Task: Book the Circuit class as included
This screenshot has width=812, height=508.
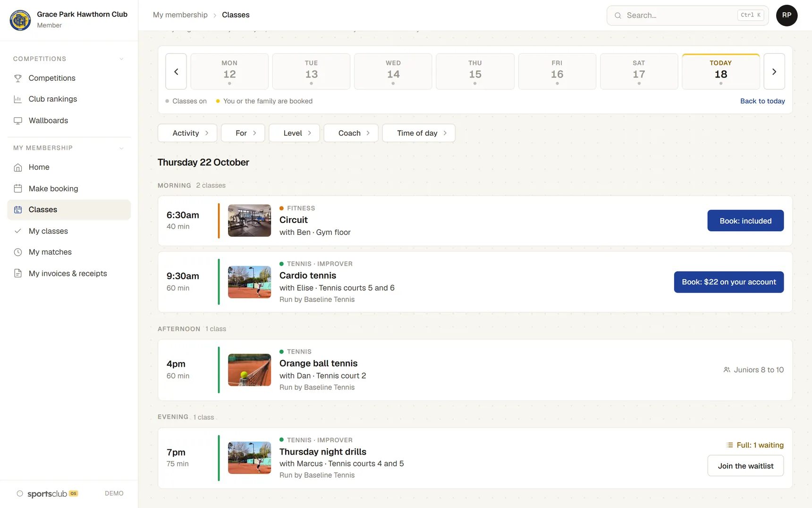Action: [x=745, y=221]
